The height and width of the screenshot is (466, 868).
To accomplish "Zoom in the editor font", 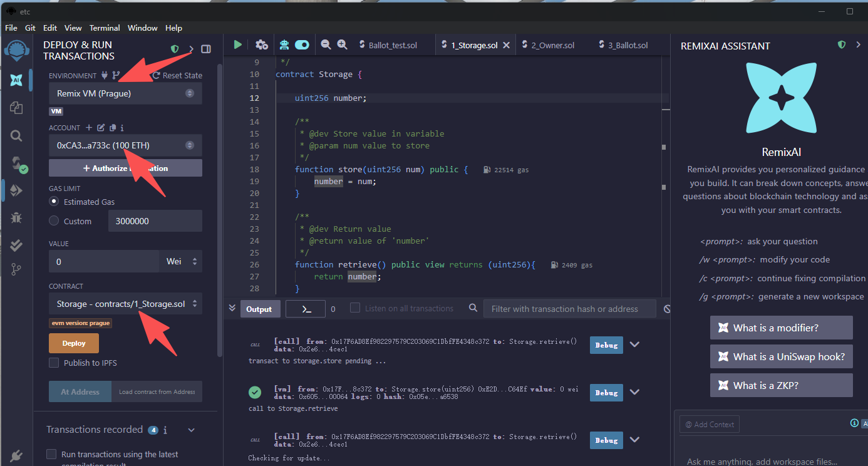I will click(342, 44).
